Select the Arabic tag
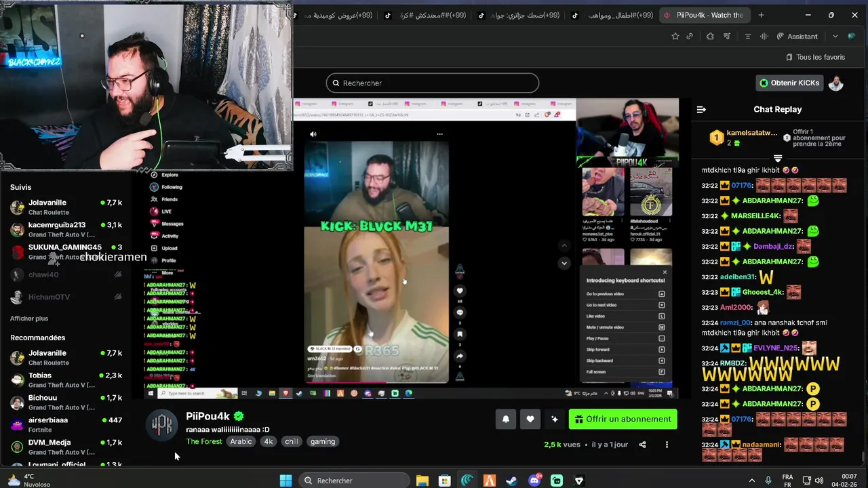 click(x=241, y=441)
